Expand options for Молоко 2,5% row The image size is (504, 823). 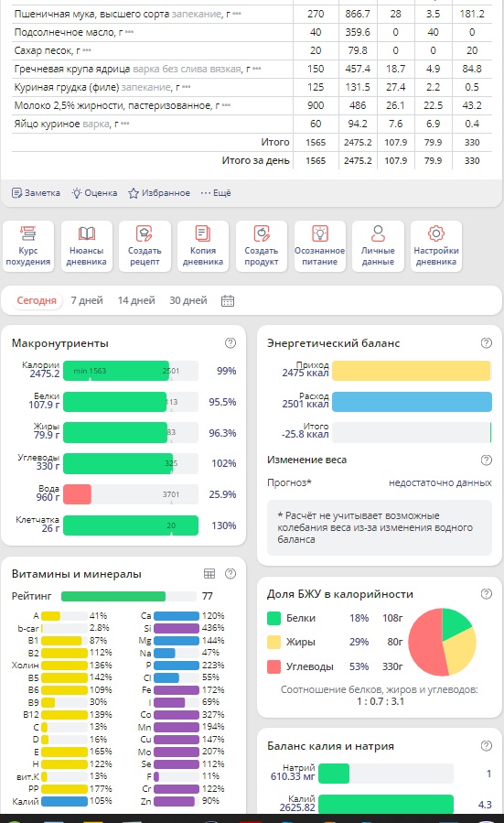(226, 106)
